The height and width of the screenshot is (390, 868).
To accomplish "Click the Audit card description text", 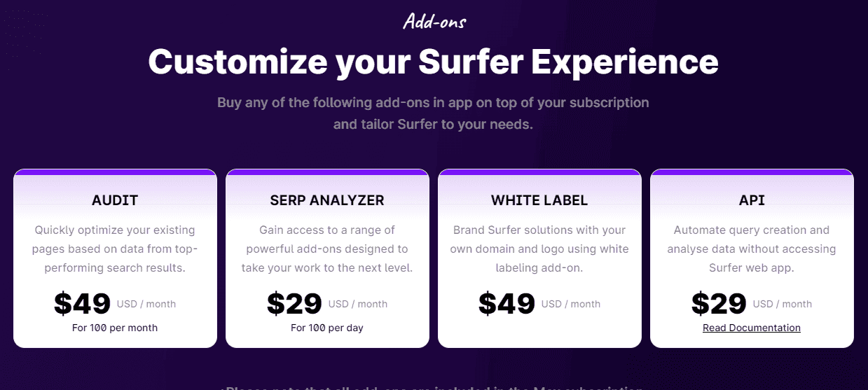I will coord(115,249).
